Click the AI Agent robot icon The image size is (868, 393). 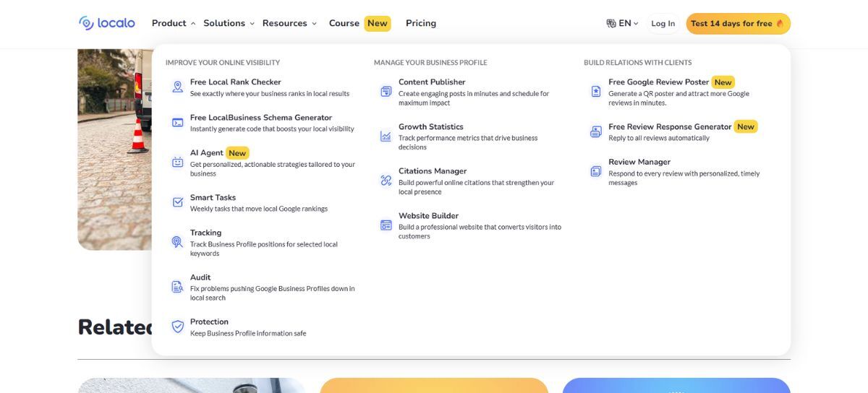tap(177, 163)
